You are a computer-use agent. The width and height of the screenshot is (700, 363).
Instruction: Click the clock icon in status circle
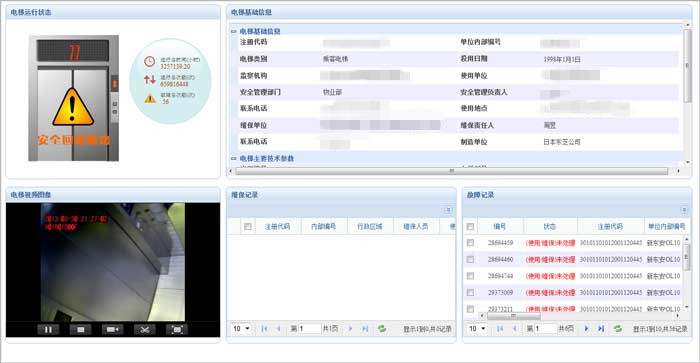150,62
